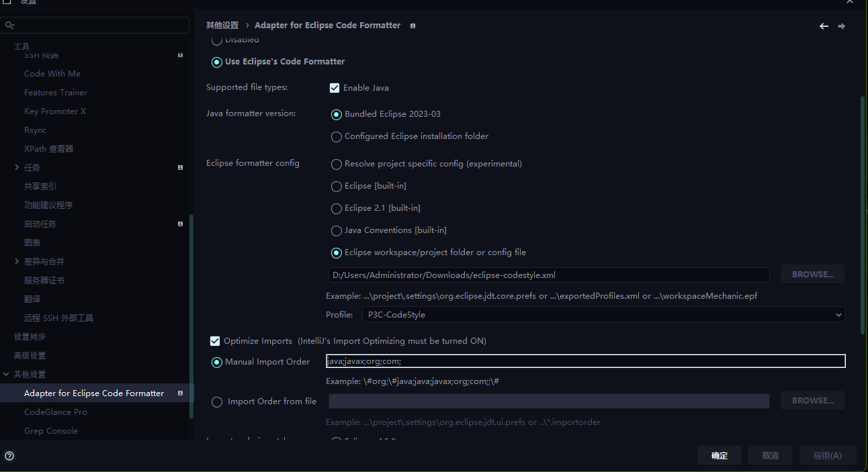Click the right panel vertical scrollbar
The height and width of the screenshot is (472, 868).
(863, 215)
